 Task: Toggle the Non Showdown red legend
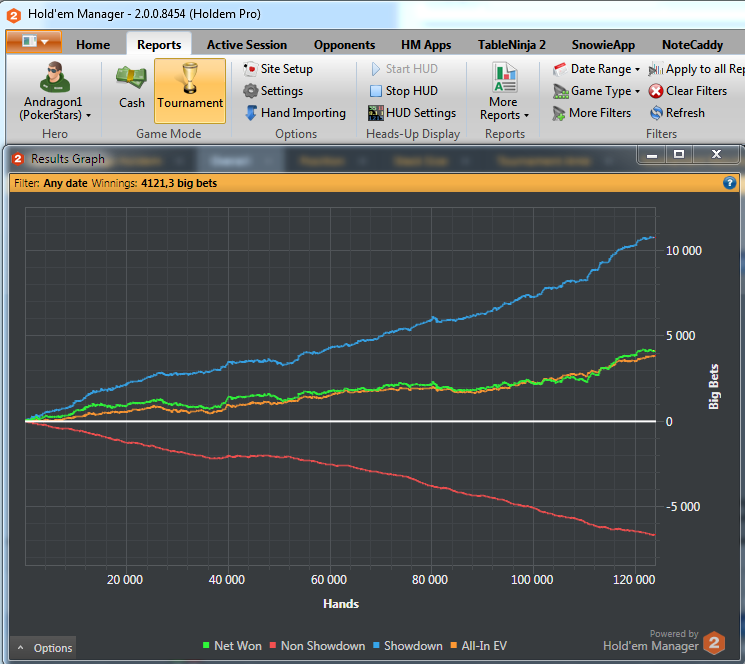(x=317, y=646)
